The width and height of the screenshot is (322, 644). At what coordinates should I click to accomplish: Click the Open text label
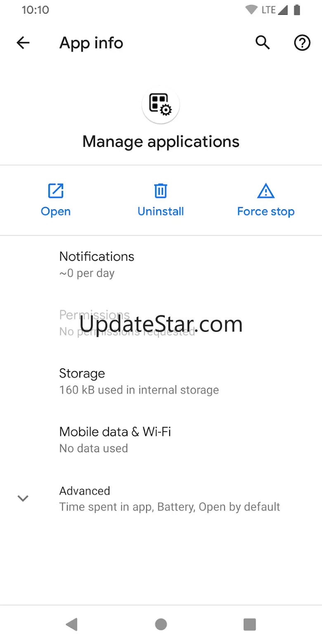tap(56, 212)
